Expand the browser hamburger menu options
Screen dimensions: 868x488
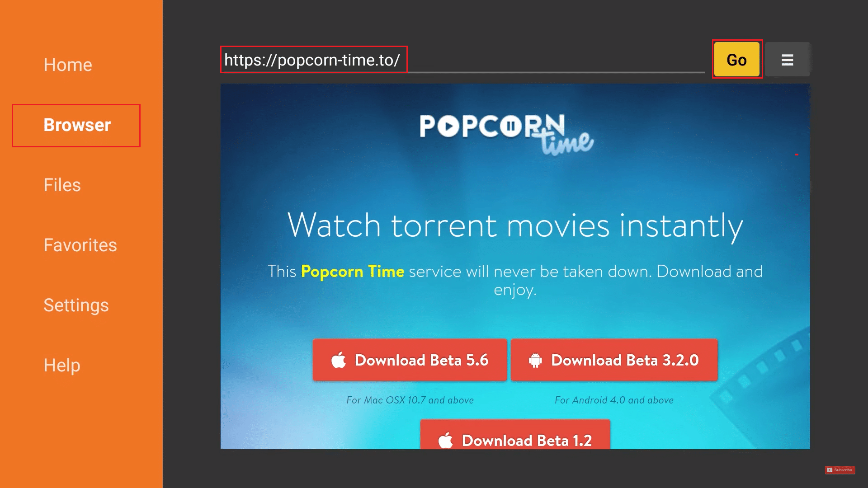pyautogui.click(x=787, y=60)
